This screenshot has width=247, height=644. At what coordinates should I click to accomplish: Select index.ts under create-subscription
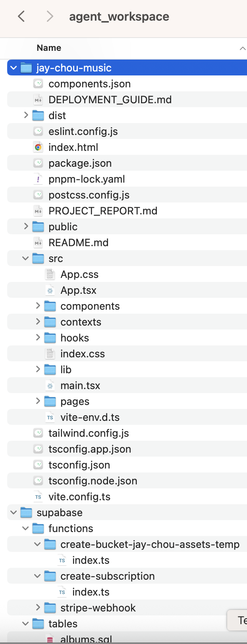click(91, 592)
